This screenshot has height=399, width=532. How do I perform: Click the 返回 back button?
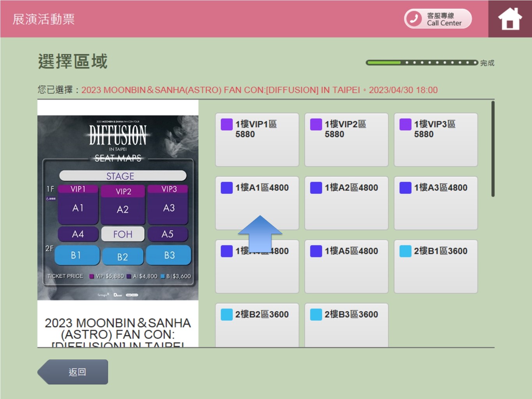click(x=73, y=372)
